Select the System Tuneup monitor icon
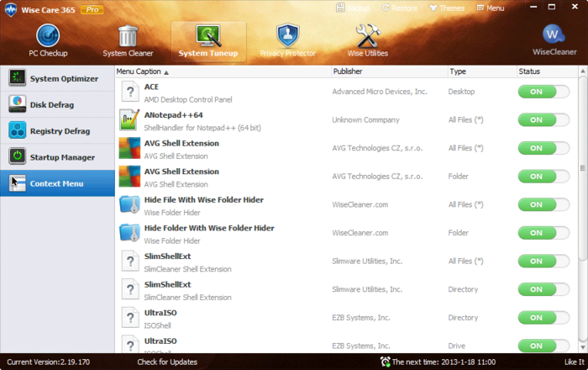 point(208,35)
